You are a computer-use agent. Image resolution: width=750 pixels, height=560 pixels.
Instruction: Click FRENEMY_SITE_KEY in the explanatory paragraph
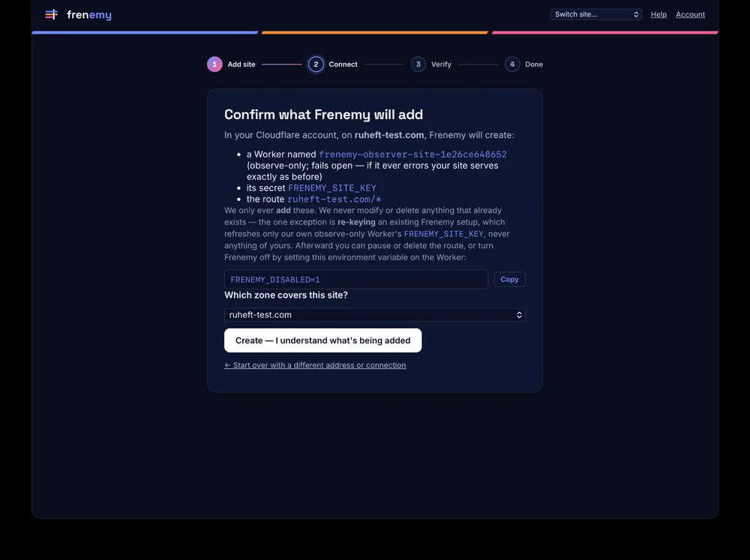(443, 234)
